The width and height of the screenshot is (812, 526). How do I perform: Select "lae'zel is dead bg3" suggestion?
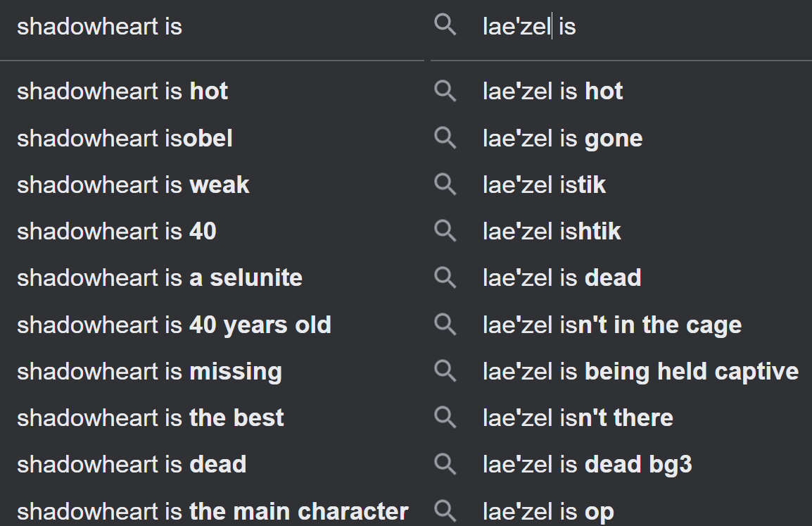point(587,464)
